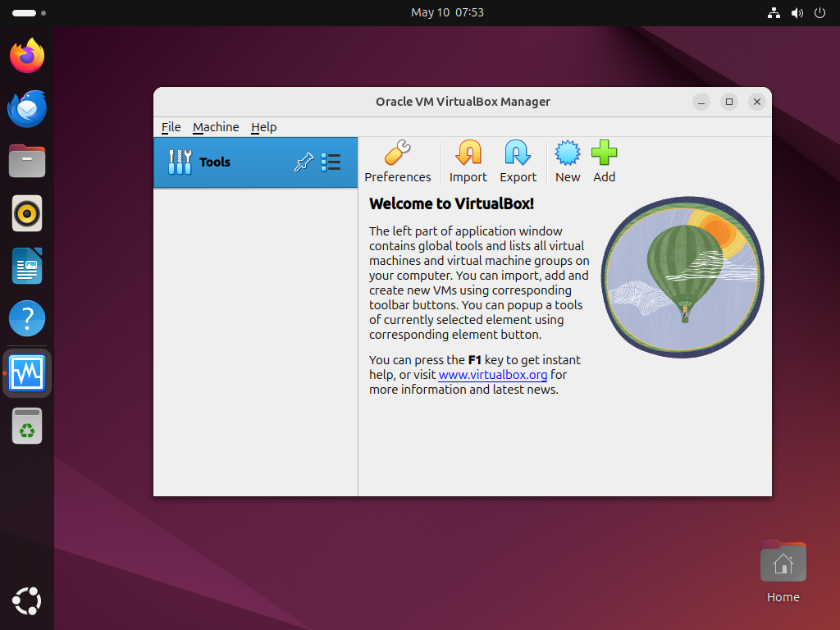The height and width of the screenshot is (630, 840).
Task: Visit the www.virtualbox.org link
Action: pyautogui.click(x=493, y=374)
